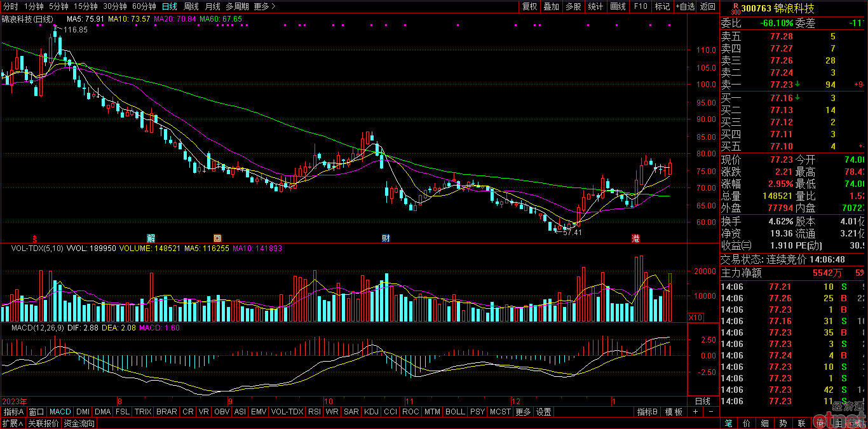Open the 势 trend view
Screen dimensions: 868x429
[x=783, y=423]
